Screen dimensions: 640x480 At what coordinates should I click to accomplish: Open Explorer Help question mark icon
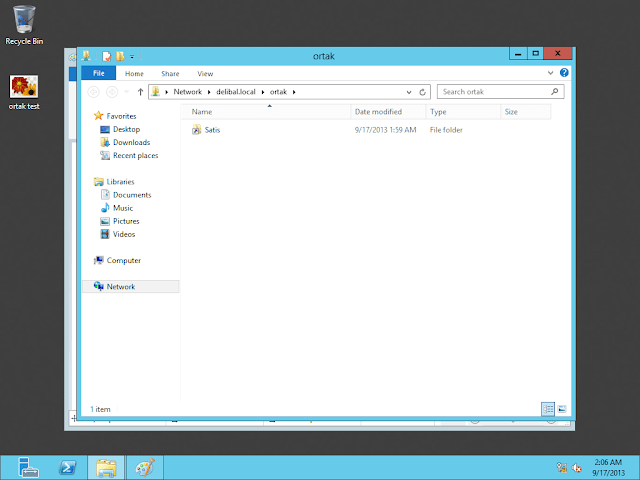pyautogui.click(x=564, y=73)
